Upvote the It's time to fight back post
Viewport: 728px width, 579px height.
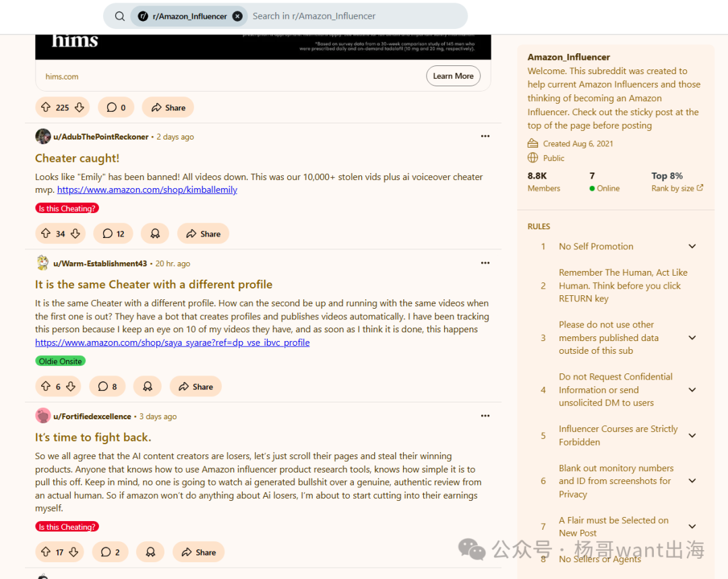pos(46,551)
